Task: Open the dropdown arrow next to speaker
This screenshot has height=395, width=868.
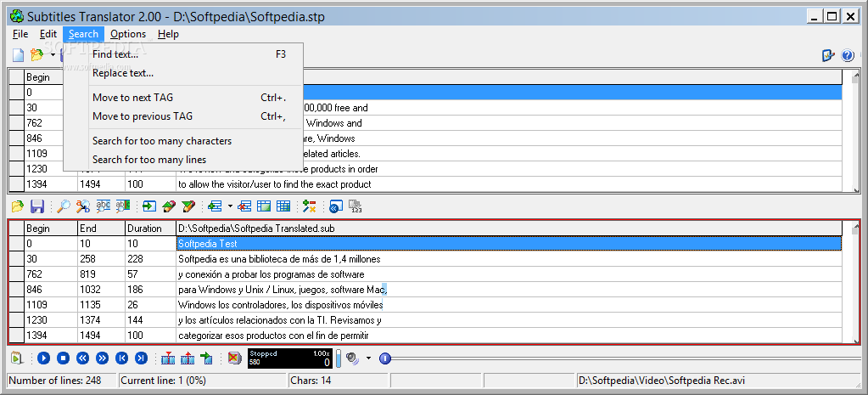Action: 369,358
